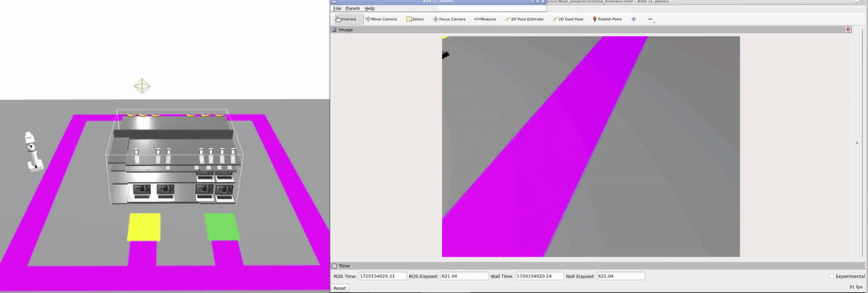Open the Panels menu

click(353, 8)
